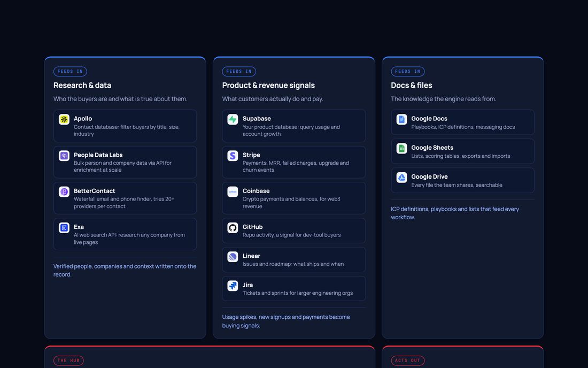The image size is (588, 368).
Task: Select the Supabase card title
Action: pyautogui.click(x=257, y=119)
